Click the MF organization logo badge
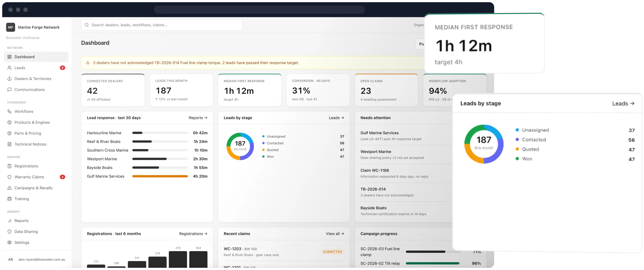The width and height of the screenshot is (644, 270). coord(11,27)
